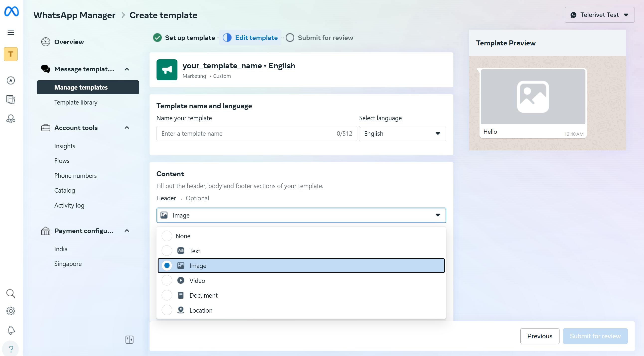Go to Submit for review step
Image resolution: width=644 pixels, height=356 pixels.
click(320, 37)
